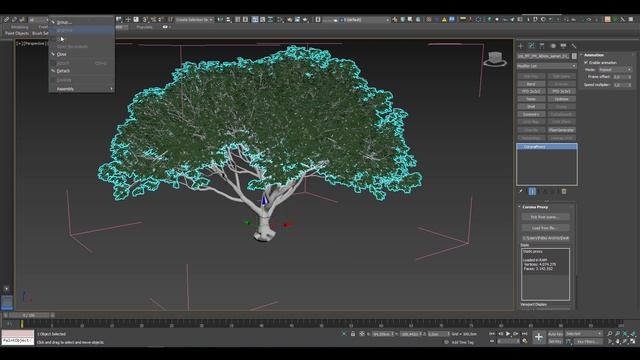Open the Modifier List dropdown
Screen dimensions: 640x360
(547, 66)
